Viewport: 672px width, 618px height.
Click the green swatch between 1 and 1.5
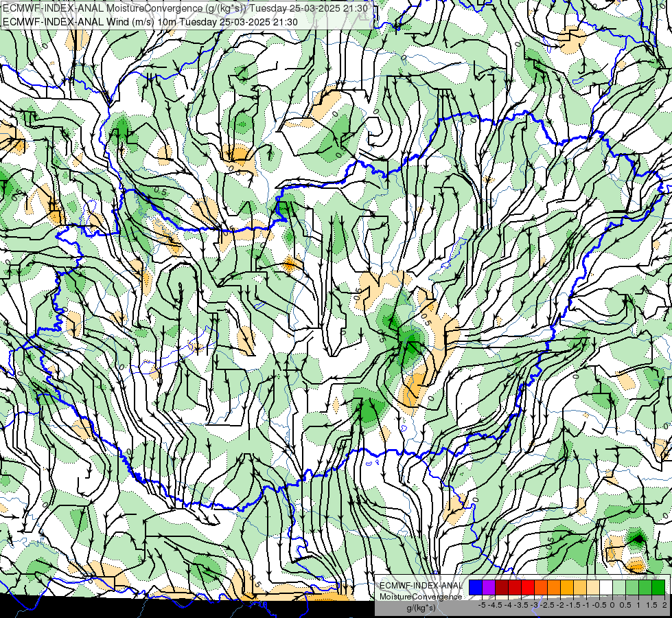pyautogui.click(x=645, y=587)
